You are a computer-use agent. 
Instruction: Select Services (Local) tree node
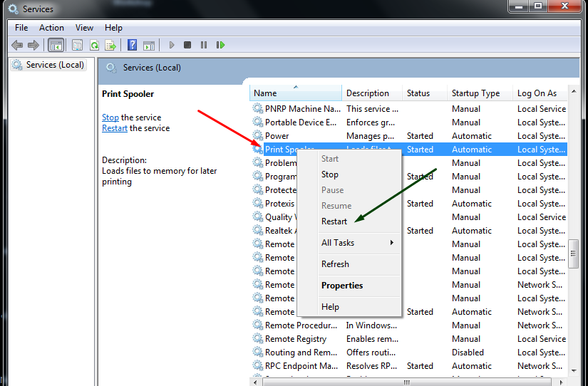tap(48, 65)
